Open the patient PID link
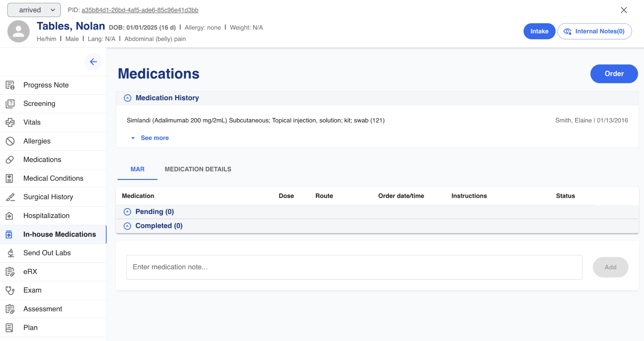The width and height of the screenshot is (644, 341). 140,10
